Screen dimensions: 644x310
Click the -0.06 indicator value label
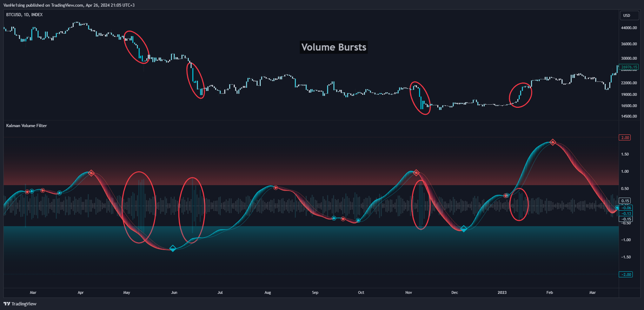(x=626, y=208)
